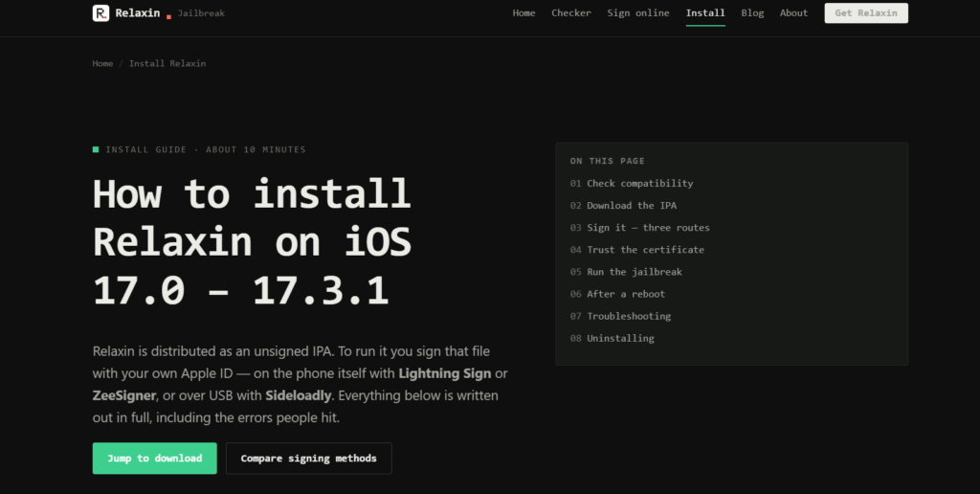
Task: Jump to 01 Check compatibility section
Action: coord(632,183)
